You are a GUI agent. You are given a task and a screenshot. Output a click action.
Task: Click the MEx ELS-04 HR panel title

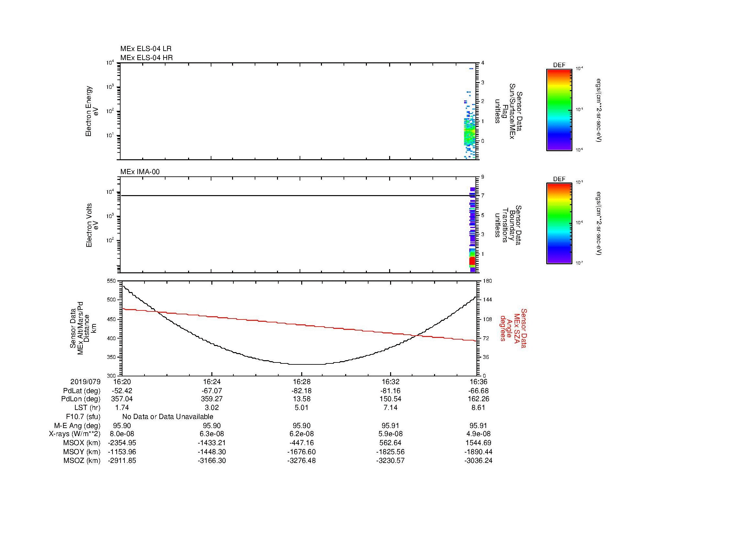[146, 58]
